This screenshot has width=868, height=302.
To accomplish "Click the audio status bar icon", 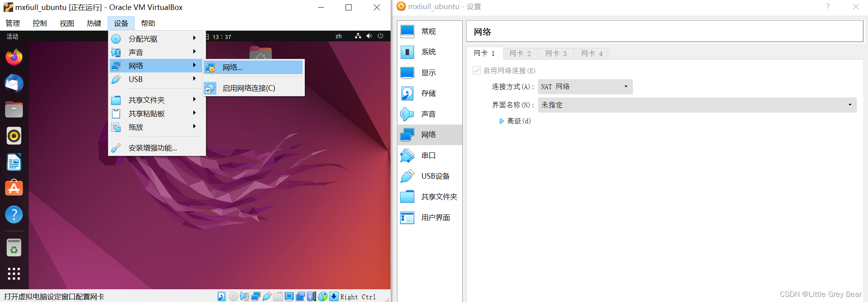I will (245, 296).
